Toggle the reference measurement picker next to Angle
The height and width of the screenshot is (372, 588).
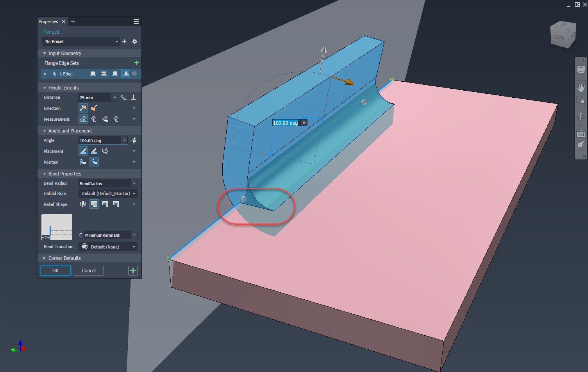tap(133, 140)
